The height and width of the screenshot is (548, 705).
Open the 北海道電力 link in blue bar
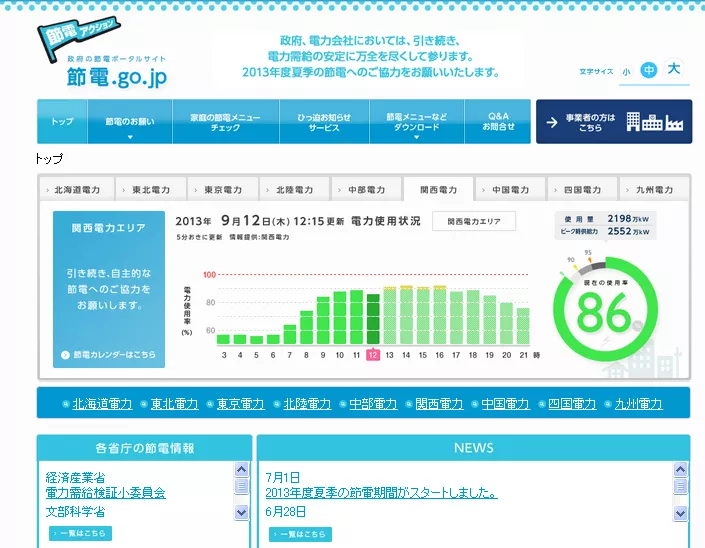(103, 404)
